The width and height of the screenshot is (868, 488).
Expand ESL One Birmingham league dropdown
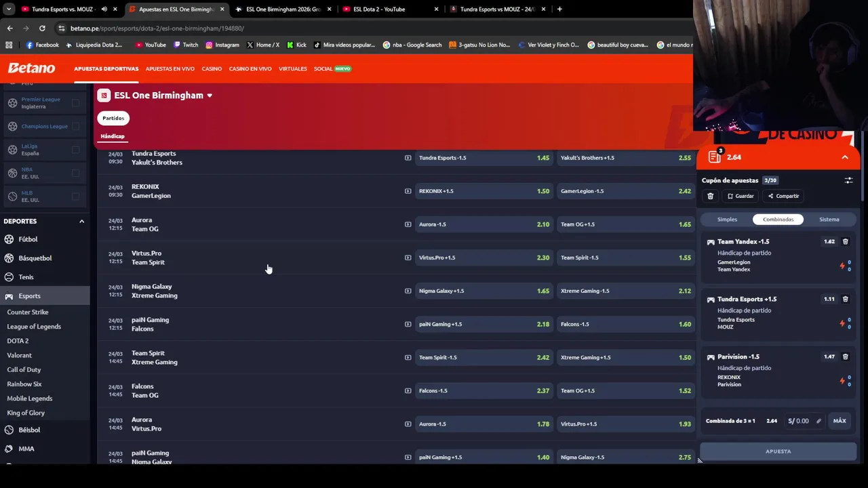click(x=210, y=96)
